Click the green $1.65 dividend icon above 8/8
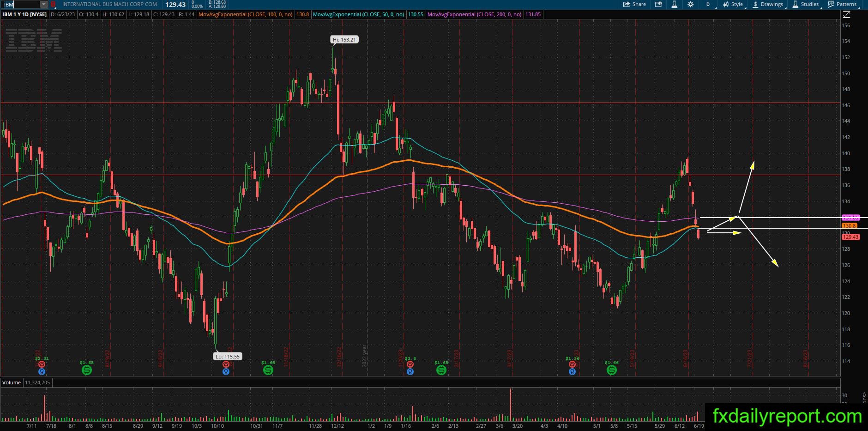Viewport: 868px width, 431px height. (x=87, y=370)
